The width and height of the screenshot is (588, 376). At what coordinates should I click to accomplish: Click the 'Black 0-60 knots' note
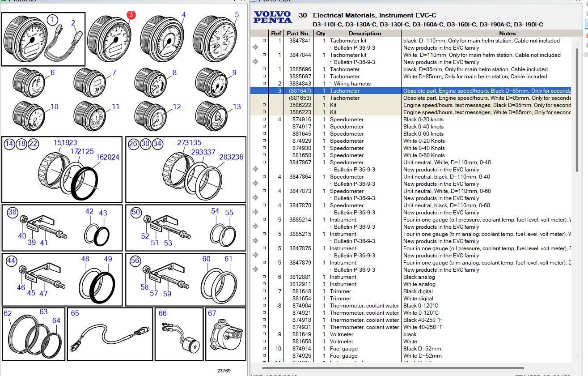click(x=423, y=133)
